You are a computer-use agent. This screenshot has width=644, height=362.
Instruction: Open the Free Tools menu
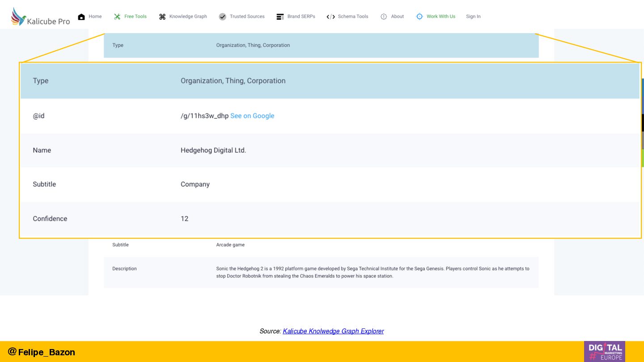[136, 17]
